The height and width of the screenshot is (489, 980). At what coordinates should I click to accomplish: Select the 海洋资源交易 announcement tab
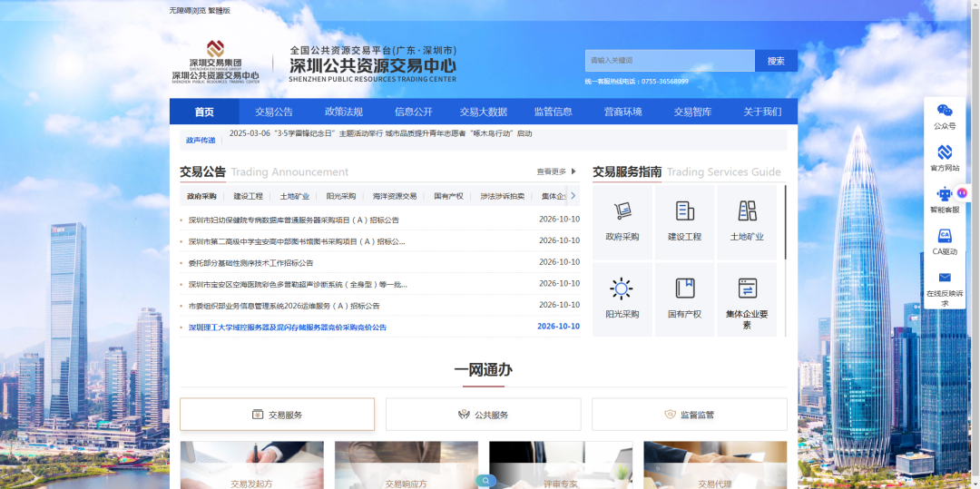click(395, 196)
